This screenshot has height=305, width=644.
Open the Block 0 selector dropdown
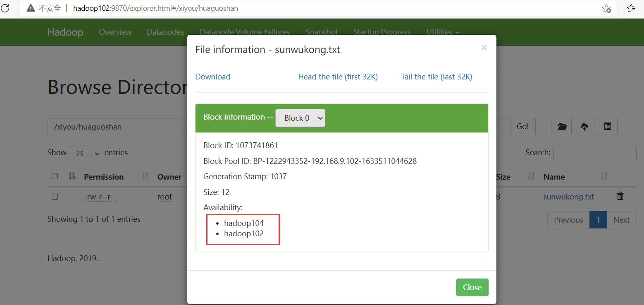300,118
